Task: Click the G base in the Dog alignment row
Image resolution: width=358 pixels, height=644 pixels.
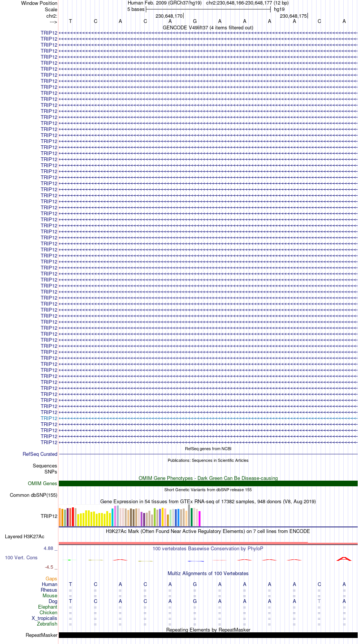Action: click(195, 601)
